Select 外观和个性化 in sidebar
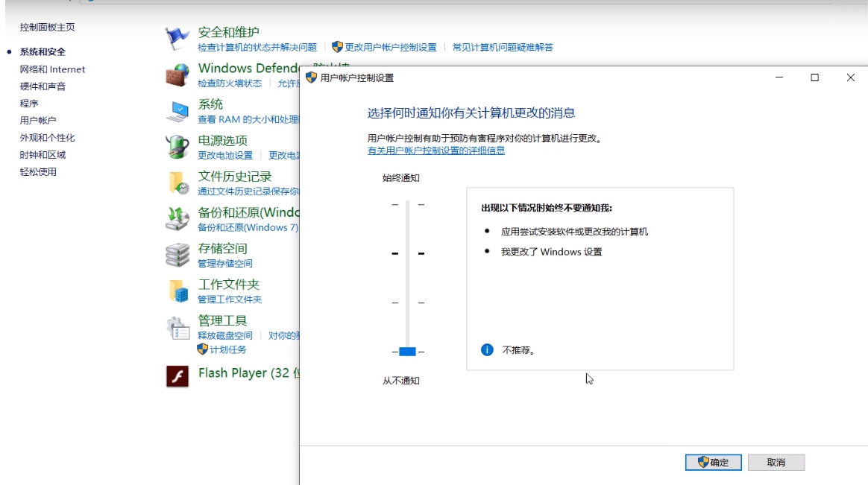Image resolution: width=868 pixels, height=485 pixels. pos(47,137)
